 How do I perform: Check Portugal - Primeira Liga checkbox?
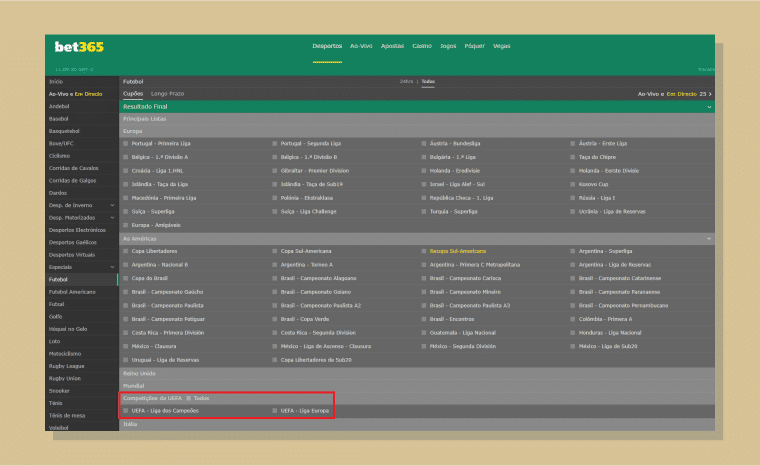coord(126,144)
